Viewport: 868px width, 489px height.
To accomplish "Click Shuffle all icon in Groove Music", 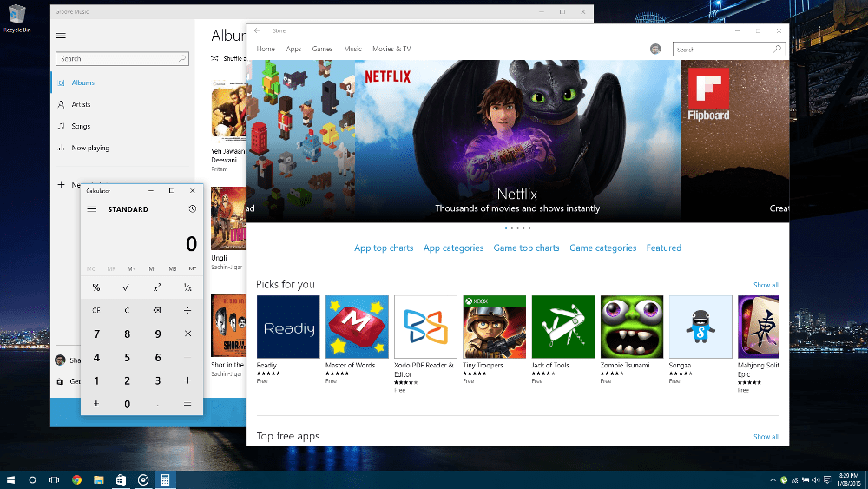I will point(214,58).
